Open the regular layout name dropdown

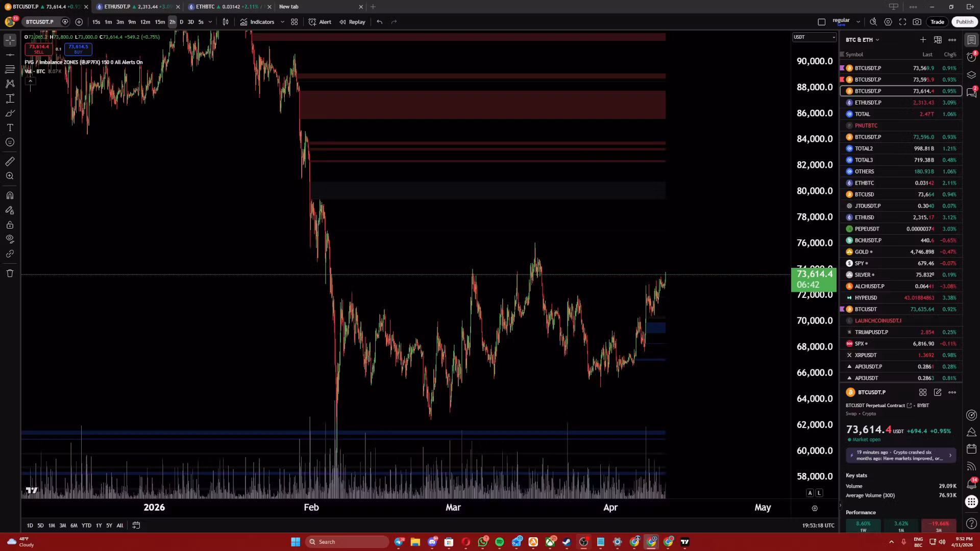pos(858,22)
